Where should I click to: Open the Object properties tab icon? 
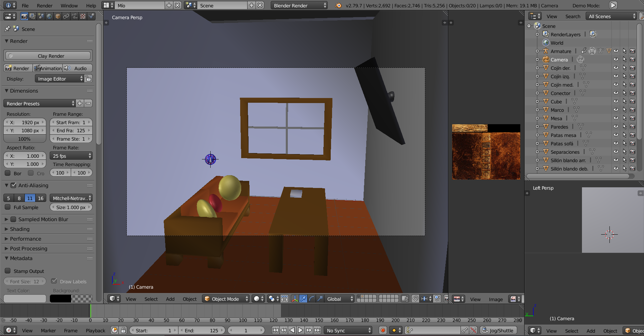click(x=58, y=16)
